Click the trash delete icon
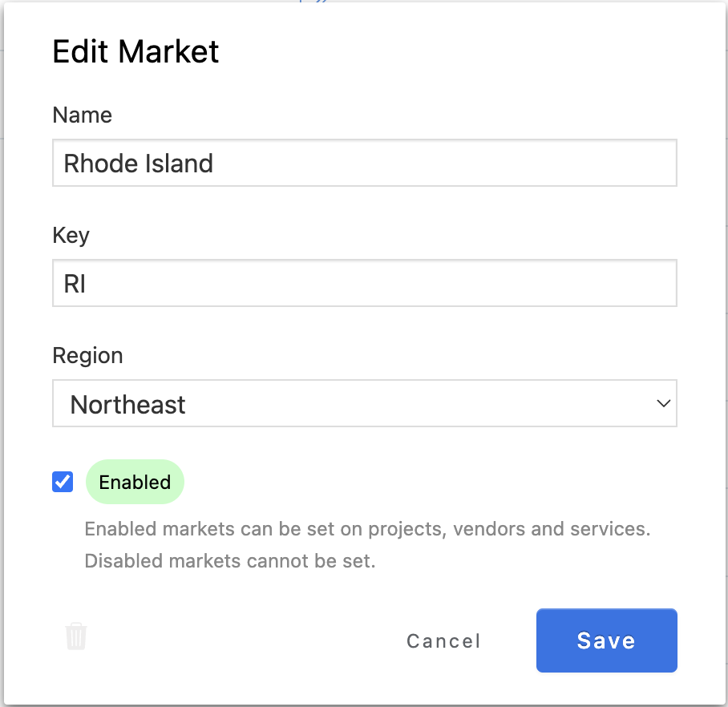This screenshot has width=728, height=707. (x=75, y=636)
